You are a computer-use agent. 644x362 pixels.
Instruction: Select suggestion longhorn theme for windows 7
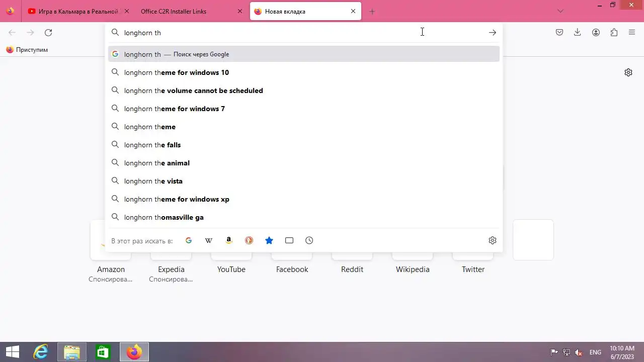coord(304,109)
